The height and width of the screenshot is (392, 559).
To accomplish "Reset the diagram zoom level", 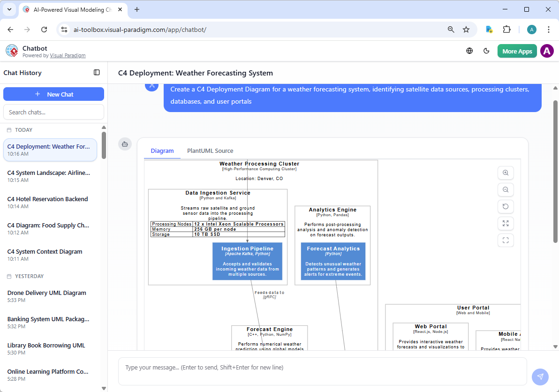I will (506, 206).
